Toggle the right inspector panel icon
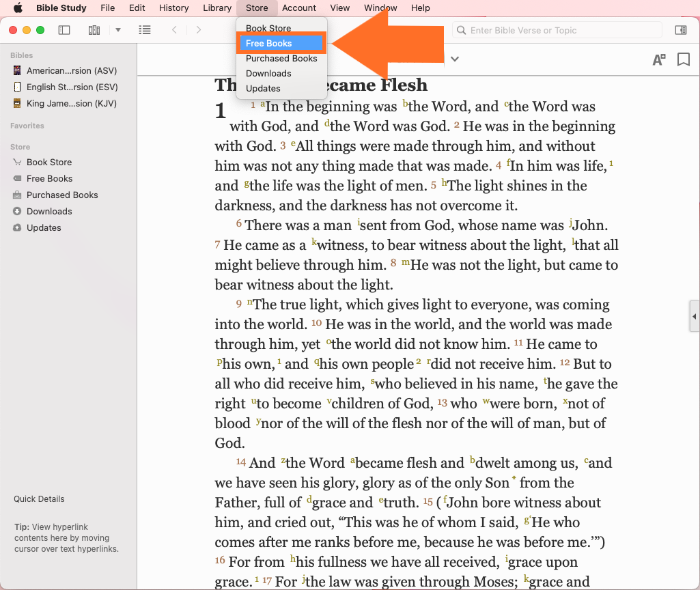The image size is (700, 590). (x=680, y=30)
